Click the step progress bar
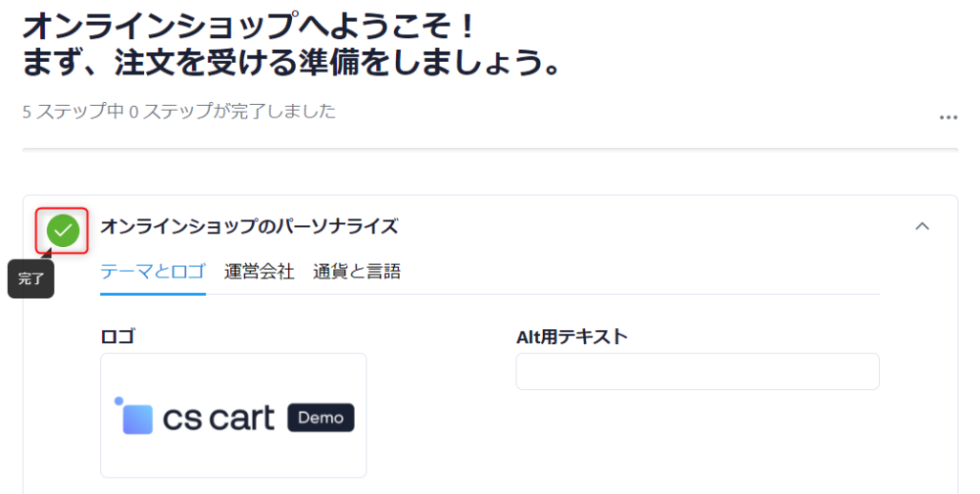 point(490,149)
